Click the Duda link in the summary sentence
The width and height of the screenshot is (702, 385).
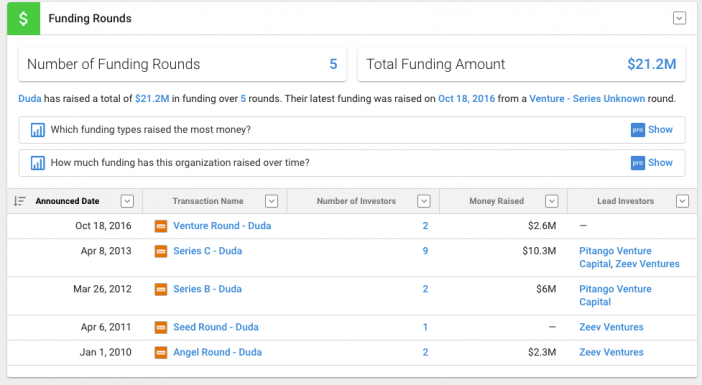click(30, 98)
